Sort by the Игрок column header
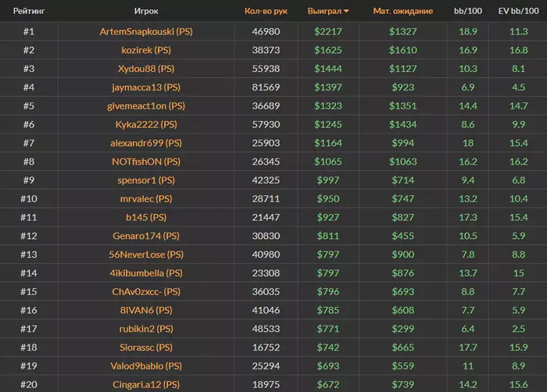547x392 pixels. (x=146, y=12)
